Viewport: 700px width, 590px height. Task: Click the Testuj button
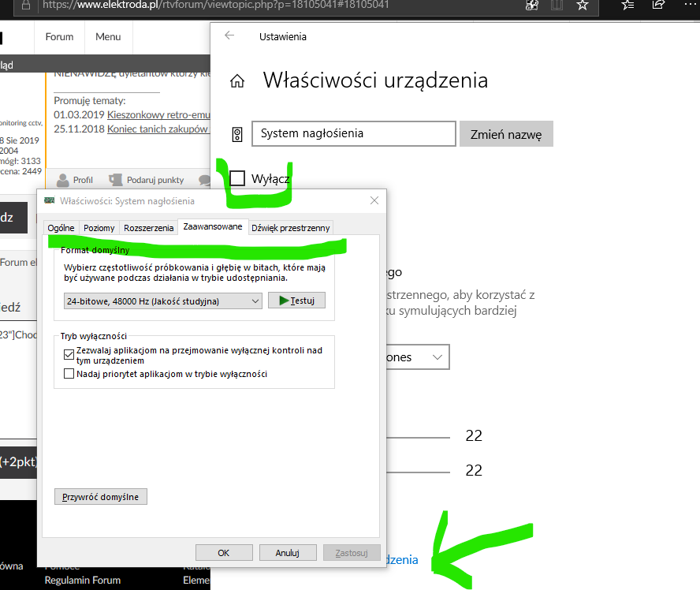296,301
